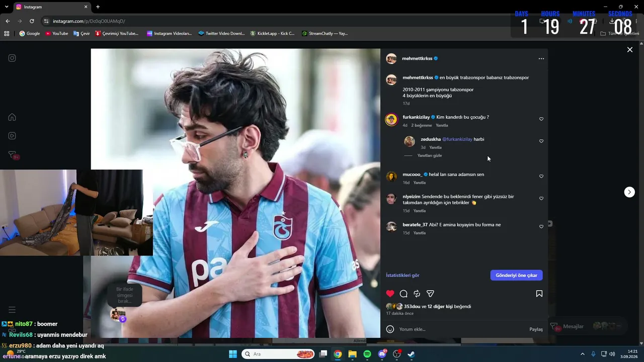Screen dimensions: 644x362
Task: Click 'Gönderiyi öne çıkar' button
Action: click(x=516, y=275)
